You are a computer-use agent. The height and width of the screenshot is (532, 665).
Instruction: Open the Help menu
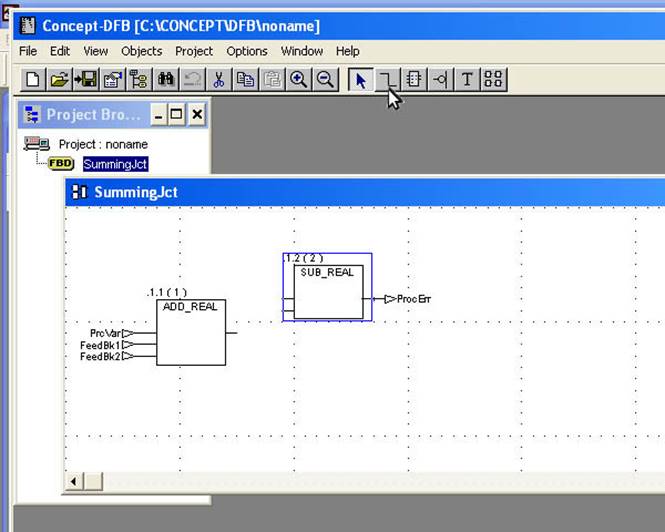(348, 51)
